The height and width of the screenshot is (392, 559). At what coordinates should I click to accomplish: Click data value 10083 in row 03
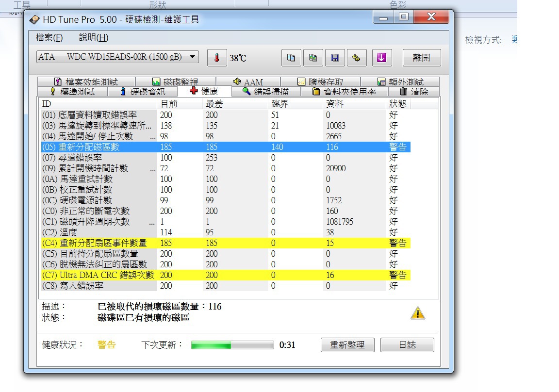pos(336,126)
